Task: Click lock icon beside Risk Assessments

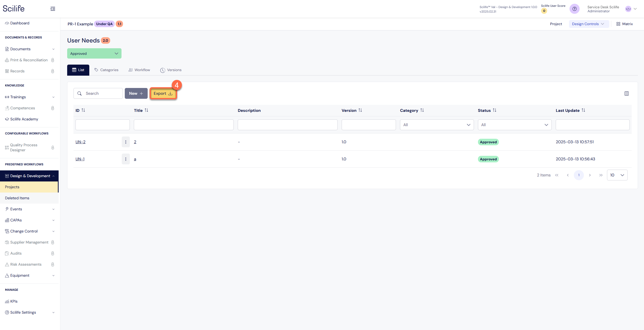Action: click(53, 264)
